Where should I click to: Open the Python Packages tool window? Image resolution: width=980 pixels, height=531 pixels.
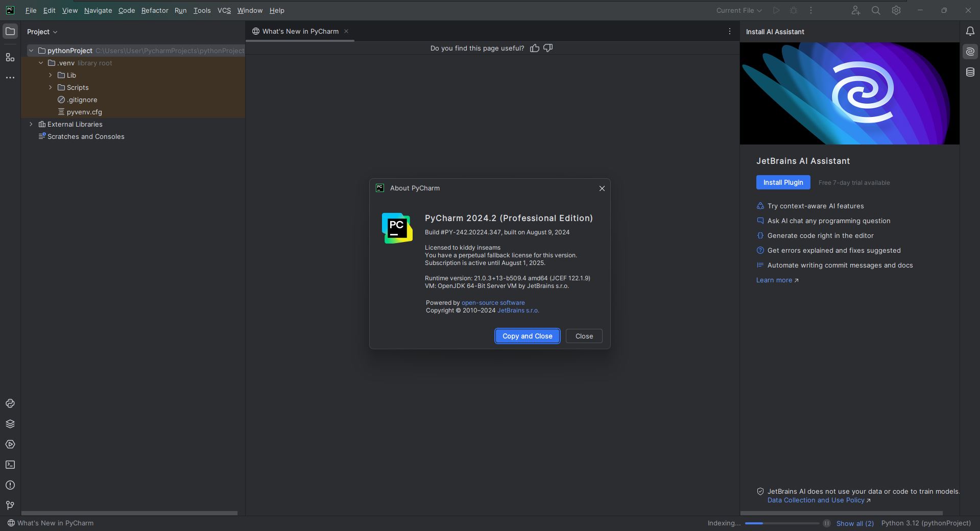click(10, 424)
